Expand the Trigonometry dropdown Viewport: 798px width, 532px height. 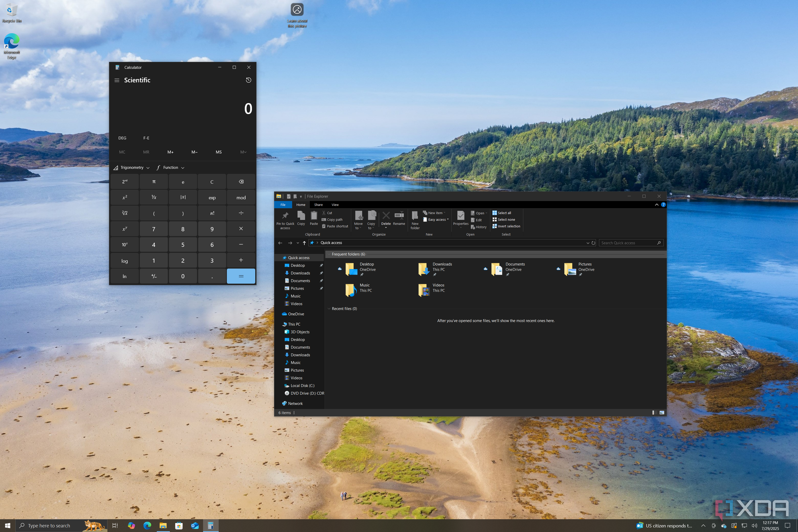click(x=132, y=168)
